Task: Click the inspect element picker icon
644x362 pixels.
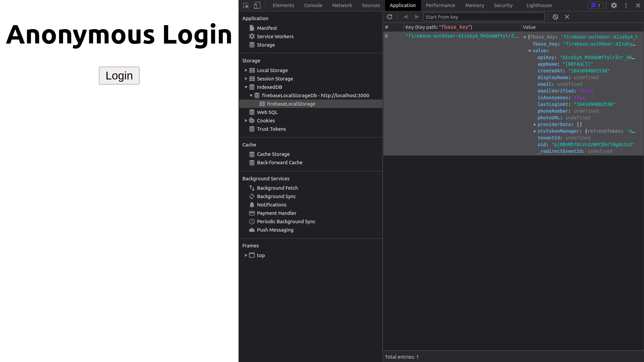Action: point(246,5)
